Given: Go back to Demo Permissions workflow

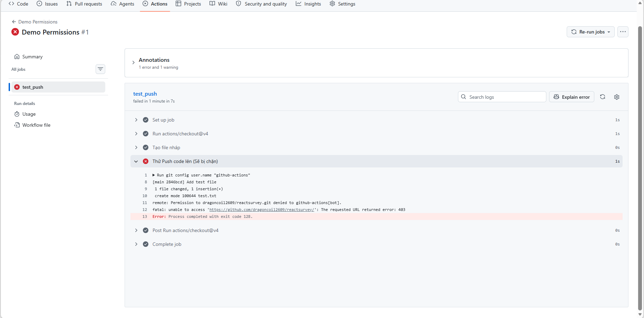Looking at the screenshot, I should click(35, 22).
